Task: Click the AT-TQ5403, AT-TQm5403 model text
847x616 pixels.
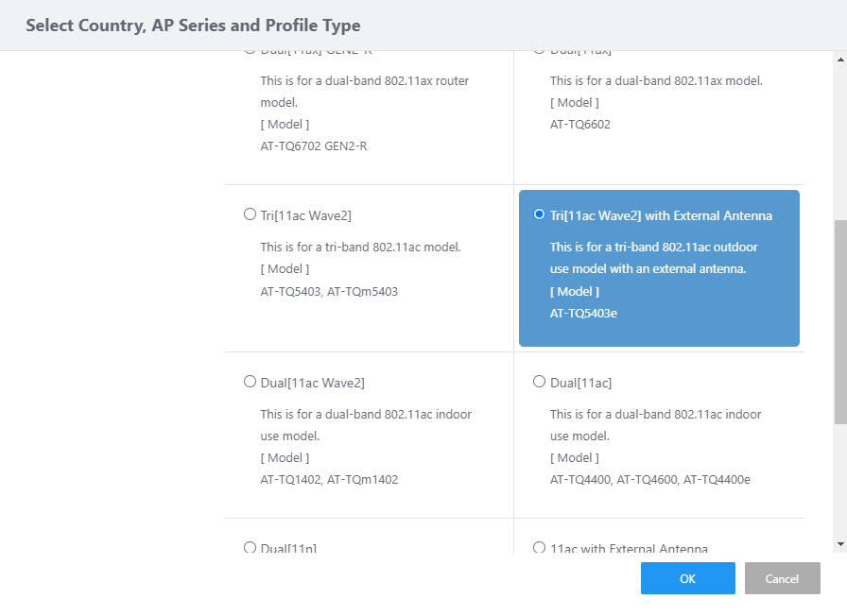Action: click(329, 291)
